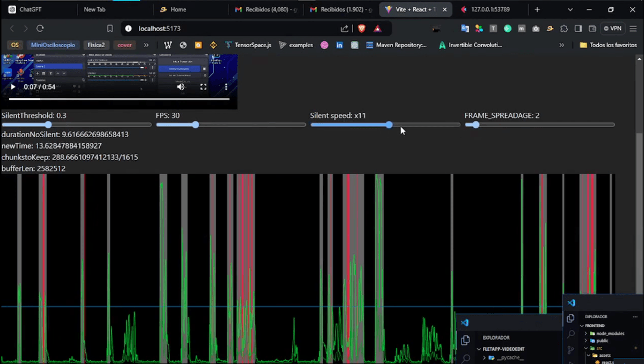The height and width of the screenshot is (364, 644).
Task: Click the bookmark icon beside the address bar
Action: (x=110, y=29)
